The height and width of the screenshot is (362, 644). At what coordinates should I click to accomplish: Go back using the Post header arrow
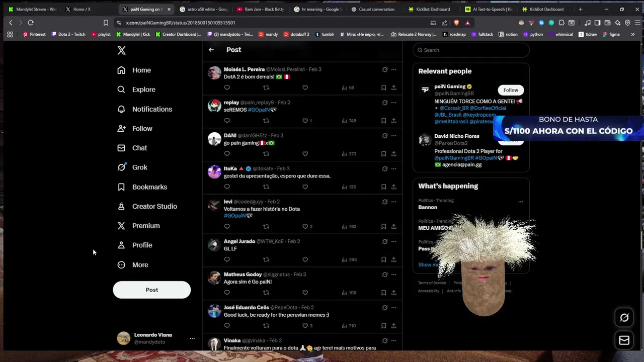[x=211, y=50]
